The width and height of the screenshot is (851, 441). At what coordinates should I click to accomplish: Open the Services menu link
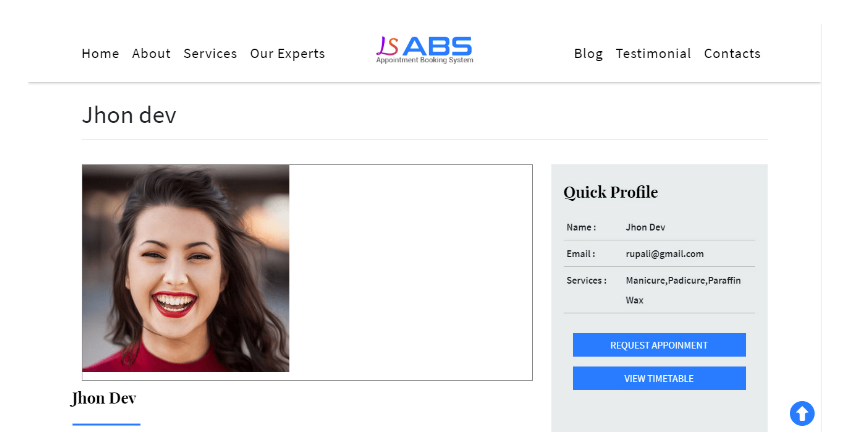210,54
